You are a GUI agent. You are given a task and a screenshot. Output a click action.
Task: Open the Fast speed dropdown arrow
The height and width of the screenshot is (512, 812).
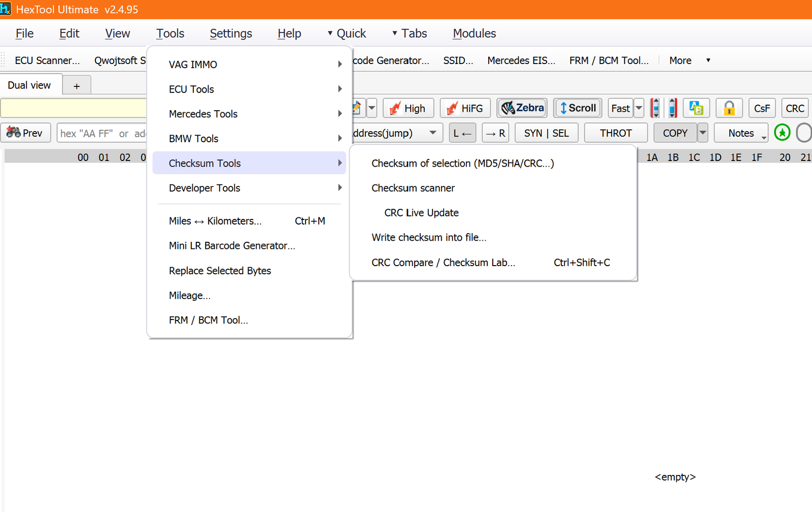639,108
